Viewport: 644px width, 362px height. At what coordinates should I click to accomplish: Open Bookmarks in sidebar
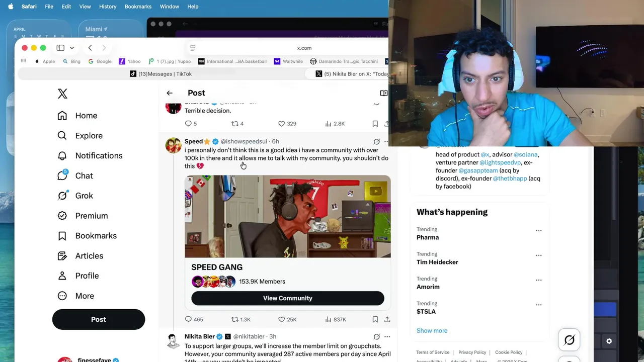87,236
